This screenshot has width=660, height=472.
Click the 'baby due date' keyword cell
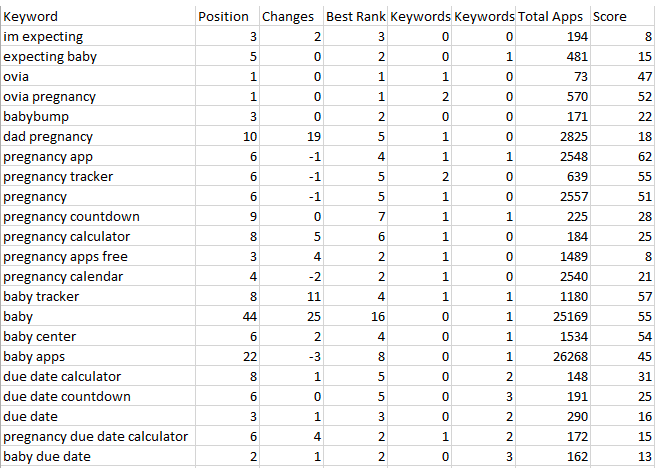click(x=98, y=456)
